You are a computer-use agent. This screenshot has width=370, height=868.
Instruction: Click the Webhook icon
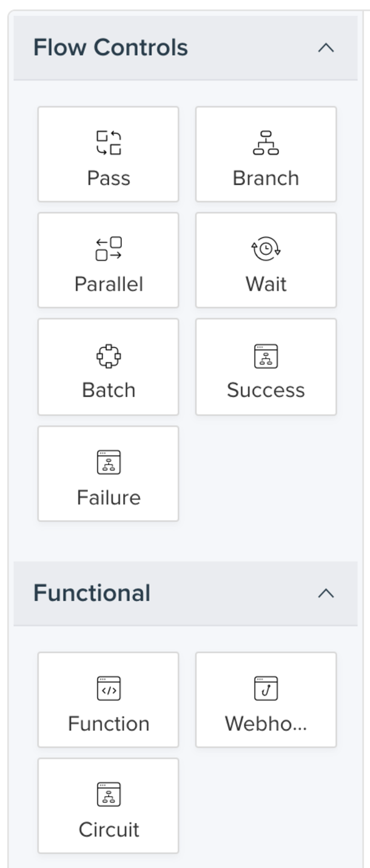pyautogui.click(x=266, y=688)
